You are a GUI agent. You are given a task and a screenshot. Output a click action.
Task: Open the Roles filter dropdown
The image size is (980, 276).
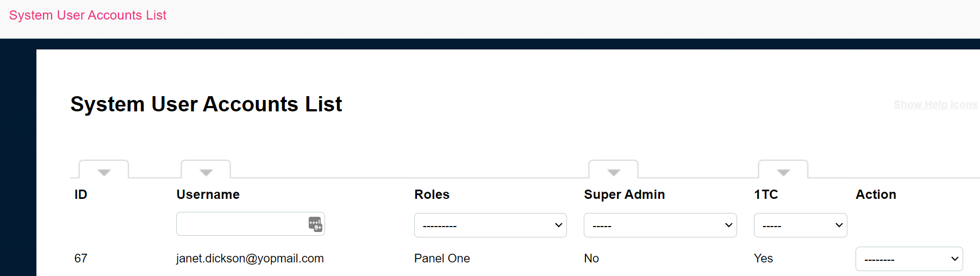[490, 225]
